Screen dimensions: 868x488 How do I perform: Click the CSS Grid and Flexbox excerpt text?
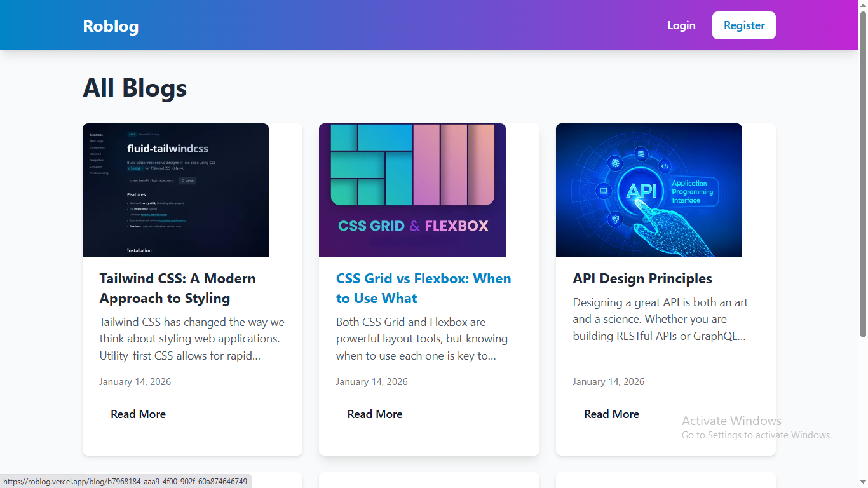pyautogui.click(x=422, y=339)
